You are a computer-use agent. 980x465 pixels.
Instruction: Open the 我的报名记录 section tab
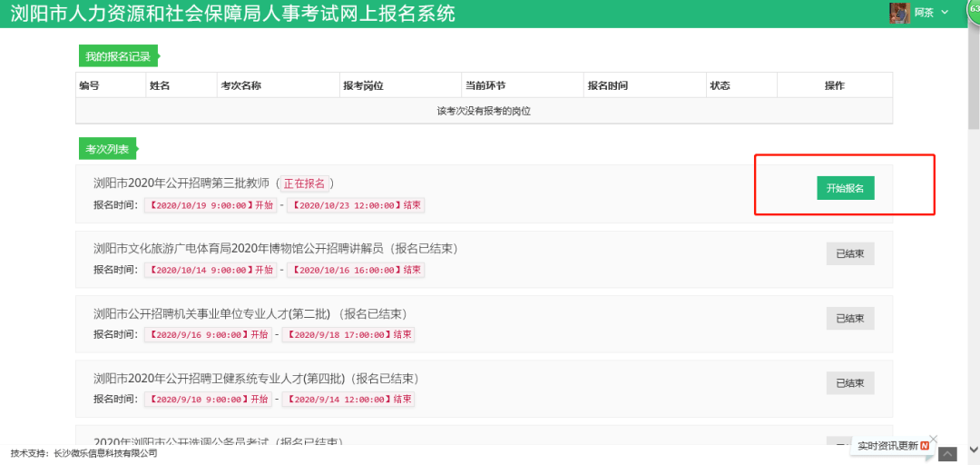pyautogui.click(x=117, y=57)
